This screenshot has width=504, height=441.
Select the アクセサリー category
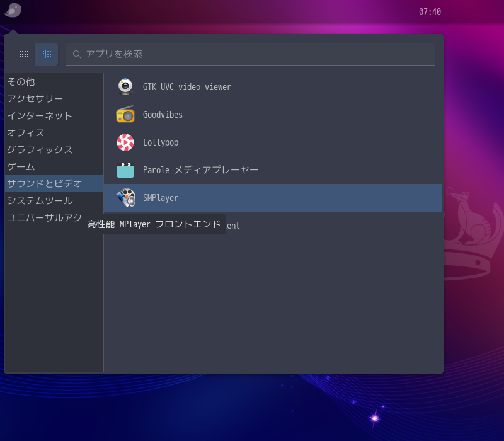pyautogui.click(x=54, y=99)
